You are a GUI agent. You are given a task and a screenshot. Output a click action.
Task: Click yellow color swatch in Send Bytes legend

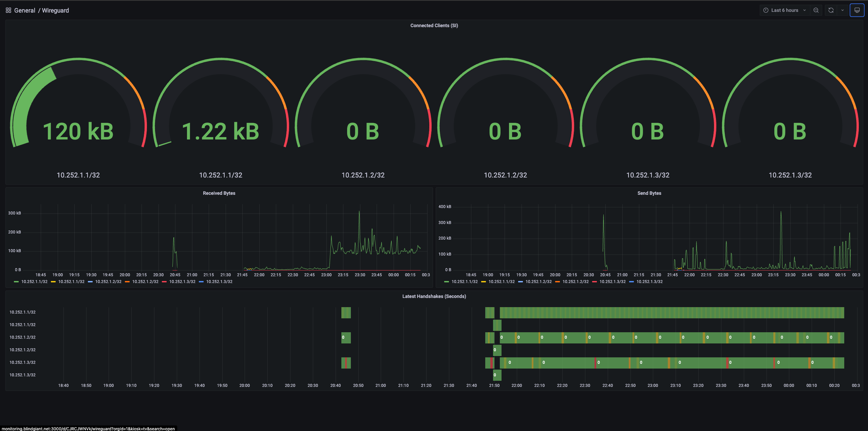point(484,282)
